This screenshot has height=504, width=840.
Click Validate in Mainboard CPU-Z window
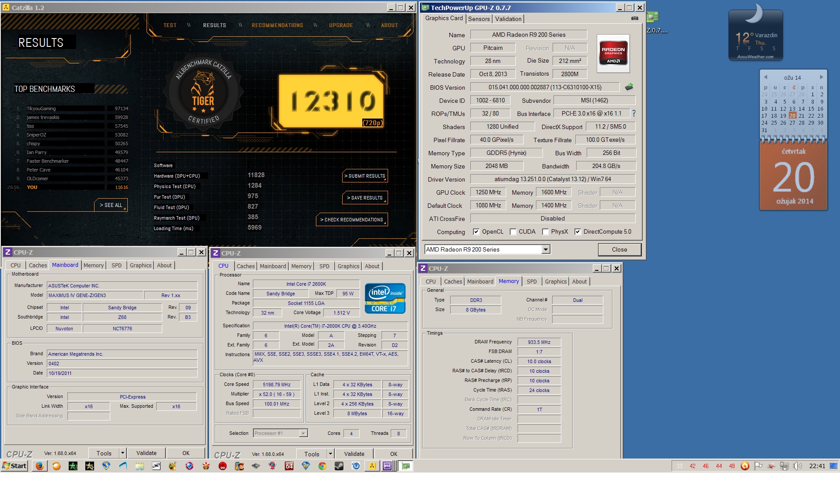pos(147,453)
